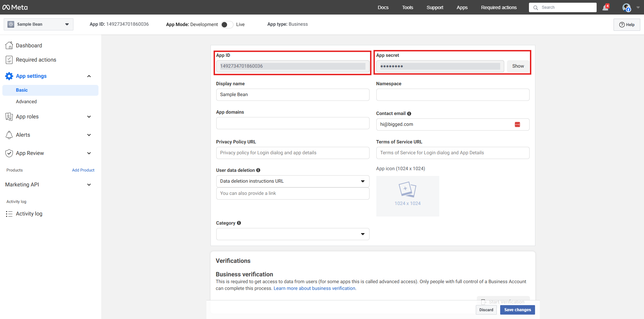Click the Alerts bell icon in sidebar

(x=9, y=135)
